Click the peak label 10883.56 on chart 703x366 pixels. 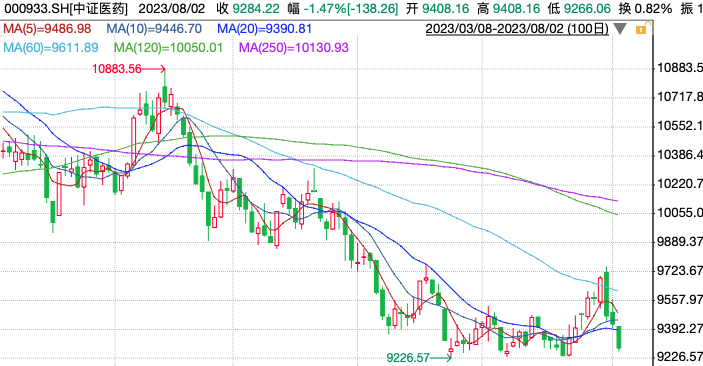tap(117, 69)
